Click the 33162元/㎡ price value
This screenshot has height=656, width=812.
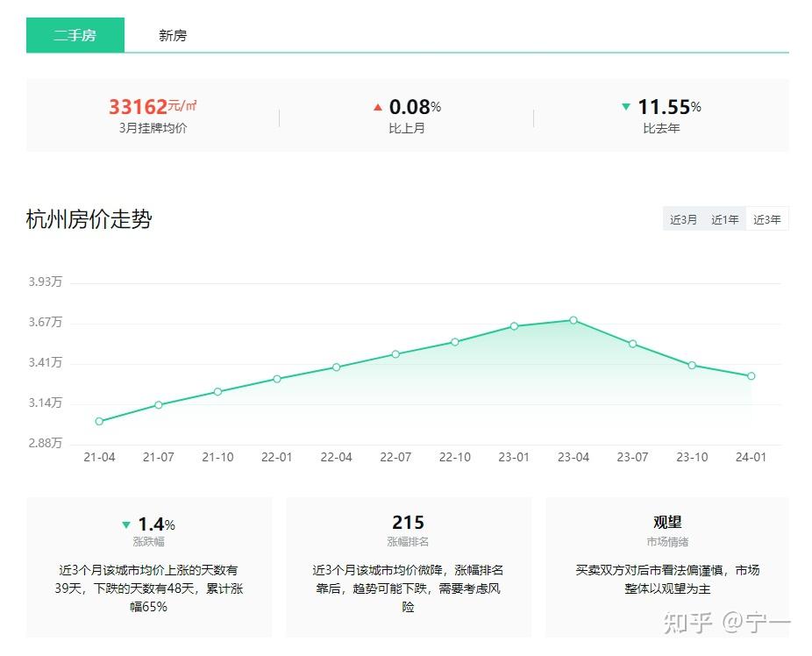coord(153,107)
